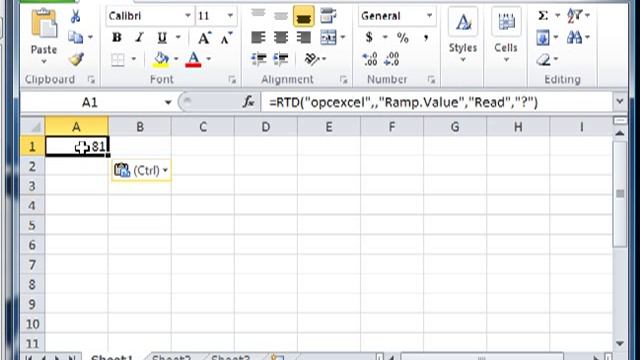Apply red Font Color
The height and width of the screenshot is (360, 640).
[193, 60]
